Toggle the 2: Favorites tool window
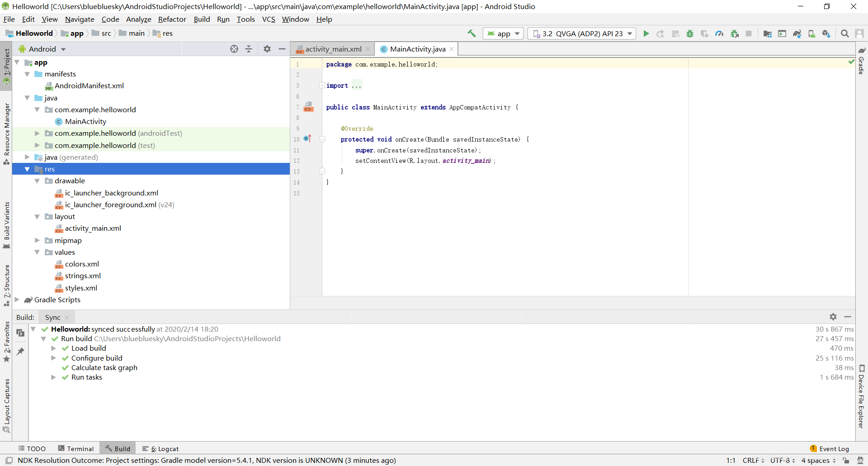Viewport: 868px width, 466px height. pyautogui.click(x=6, y=342)
